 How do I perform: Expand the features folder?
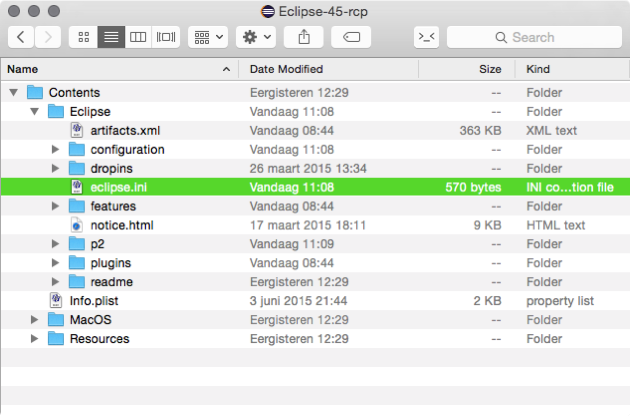(55, 206)
